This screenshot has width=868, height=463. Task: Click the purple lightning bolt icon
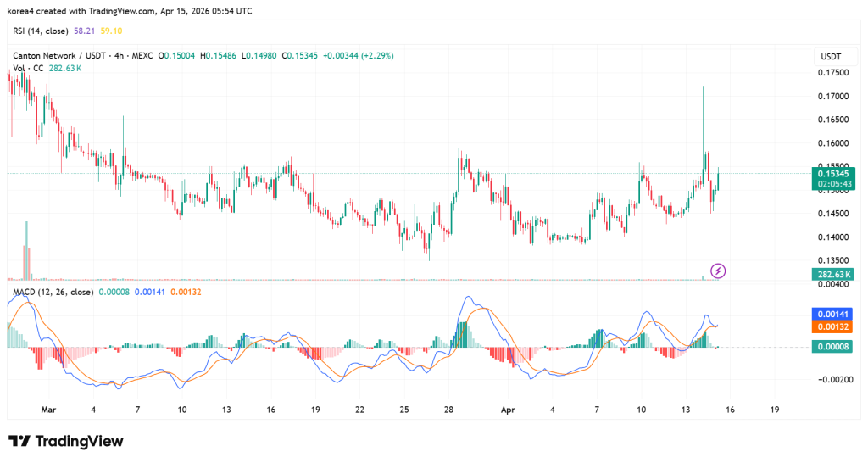(718, 271)
